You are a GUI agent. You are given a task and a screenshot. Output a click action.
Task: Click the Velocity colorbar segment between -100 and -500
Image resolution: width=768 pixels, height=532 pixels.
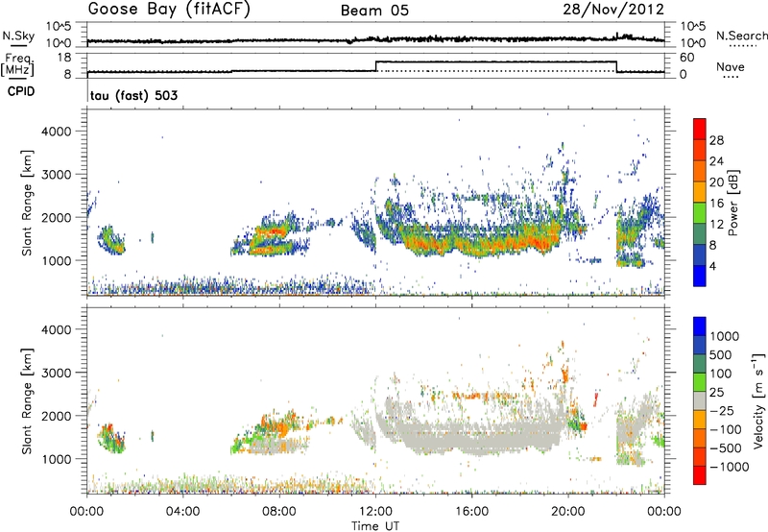pyautogui.click(x=700, y=438)
